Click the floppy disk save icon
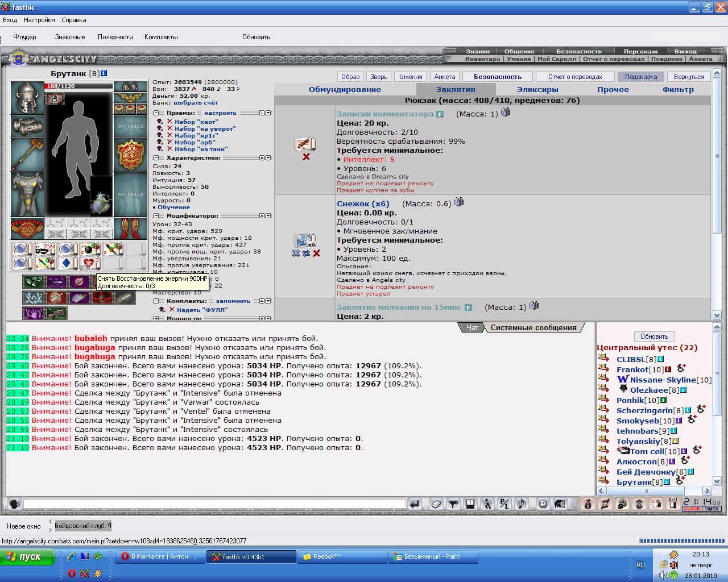Image resolution: width=728 pixels, height=582 pixels. pyautogui.click(x=470, y=504)
